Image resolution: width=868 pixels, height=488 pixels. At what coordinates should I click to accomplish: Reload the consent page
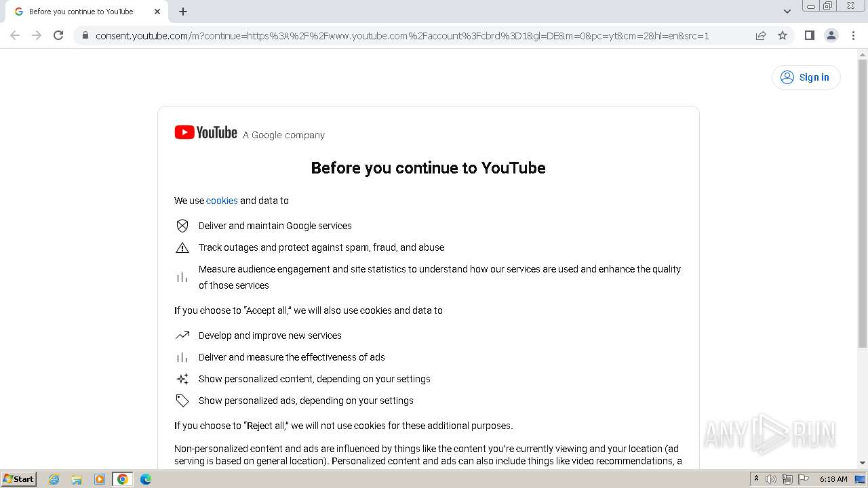(58, 35)
